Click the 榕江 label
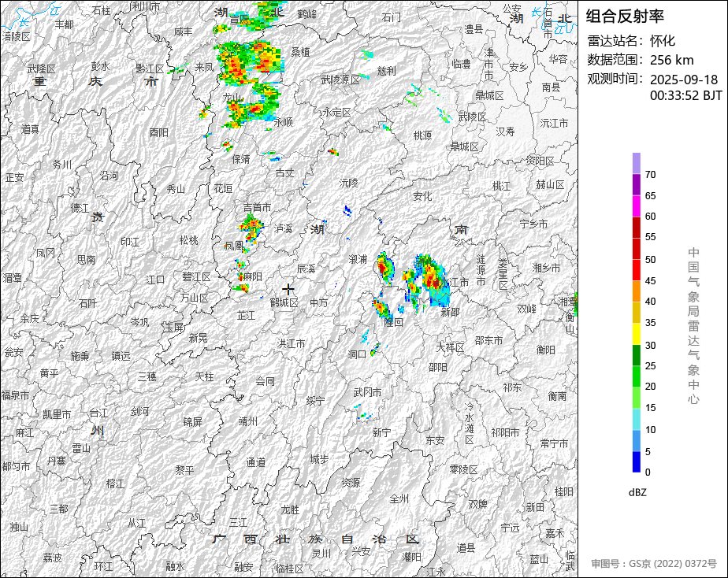 (x=115, y=484)
